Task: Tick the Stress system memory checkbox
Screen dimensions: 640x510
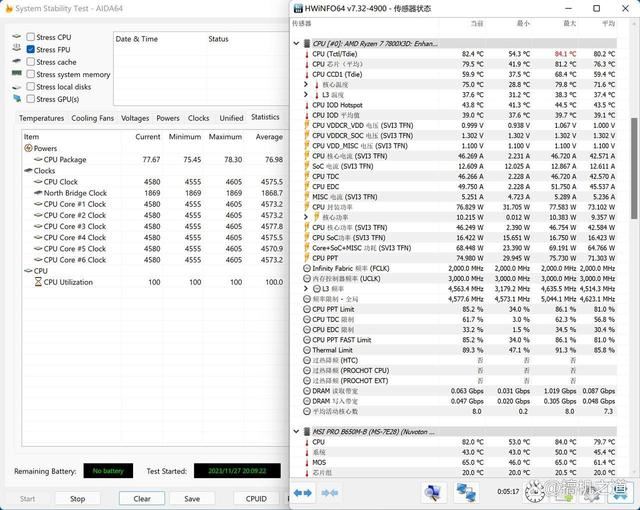Action: 31,74
